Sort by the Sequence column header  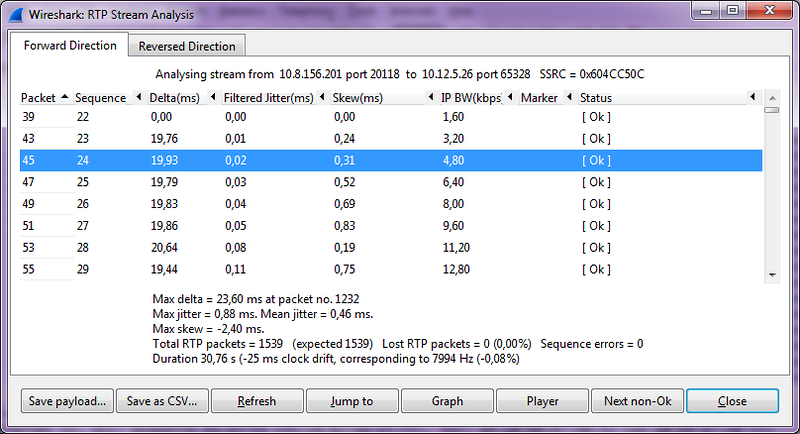(101, 97)
